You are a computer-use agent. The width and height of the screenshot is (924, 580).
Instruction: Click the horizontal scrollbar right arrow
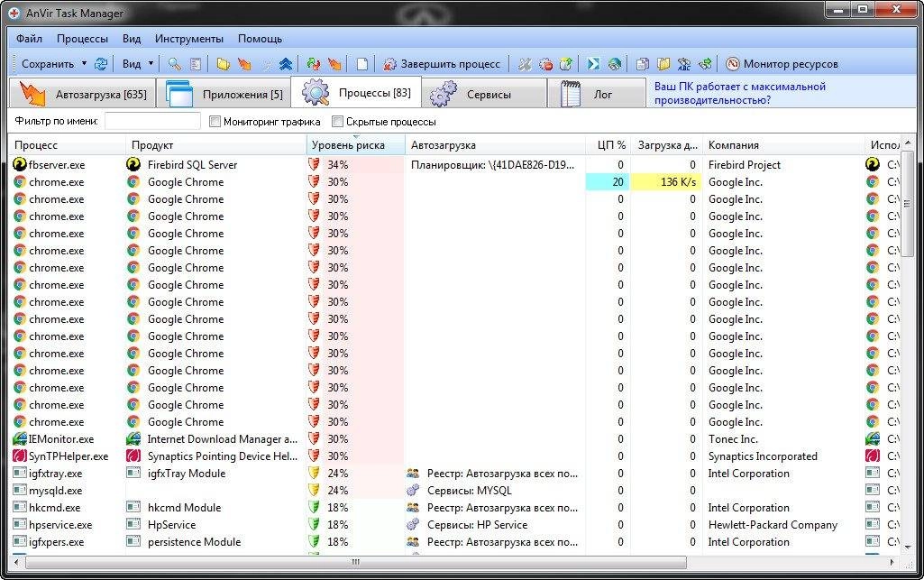(892, 562)
